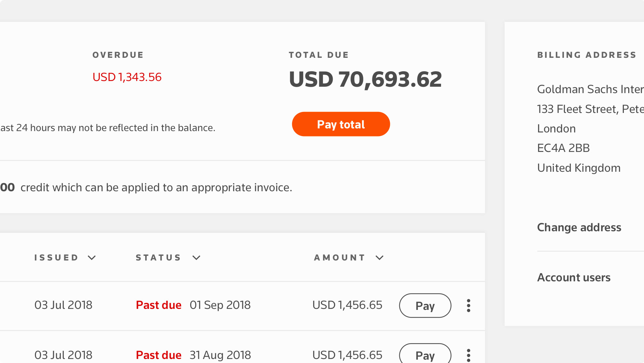Sort by Issued column chevron
644x363 pixels.
click(x=92, y=258)
